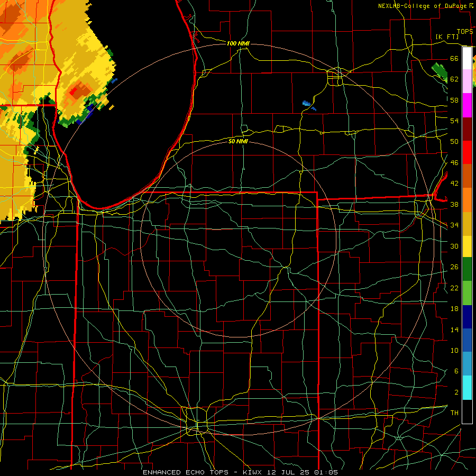476x476 pixels.
Task: Click the 22 value on the legend
Action: click(x=454, y=288)
